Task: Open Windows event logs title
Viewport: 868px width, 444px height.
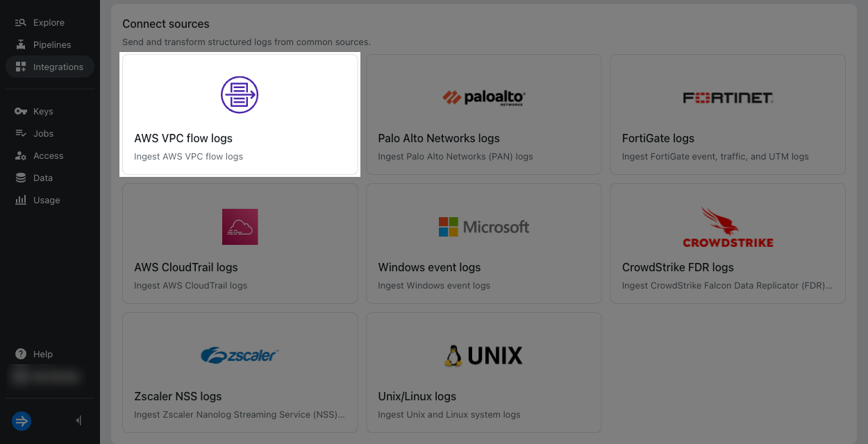Action: tap(429, 267)
